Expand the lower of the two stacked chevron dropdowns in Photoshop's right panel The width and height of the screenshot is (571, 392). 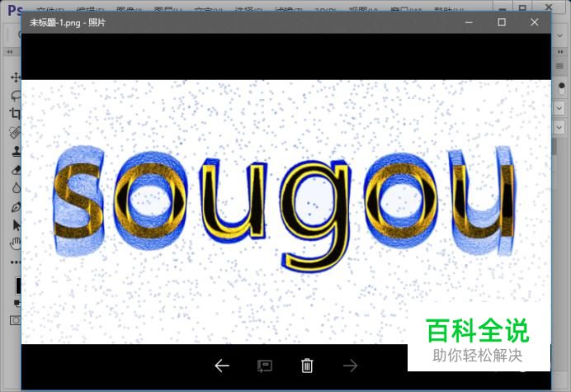559,127
